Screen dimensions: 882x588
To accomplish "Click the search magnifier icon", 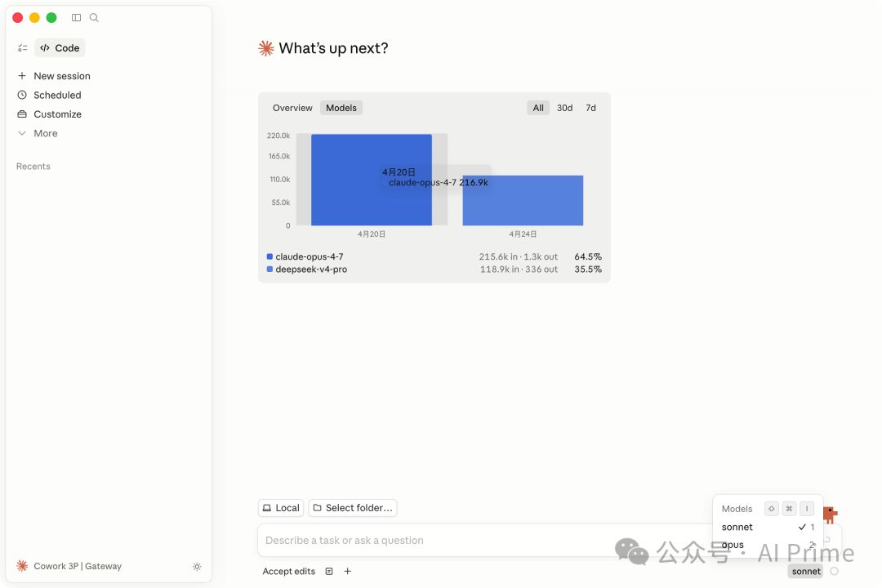I will 94,17.
